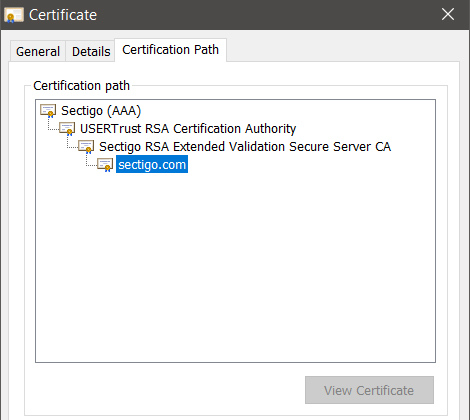Viewport: 470px width, 420px height.
Task: Click the Certificate title bar text
Action: coord(63,15)
